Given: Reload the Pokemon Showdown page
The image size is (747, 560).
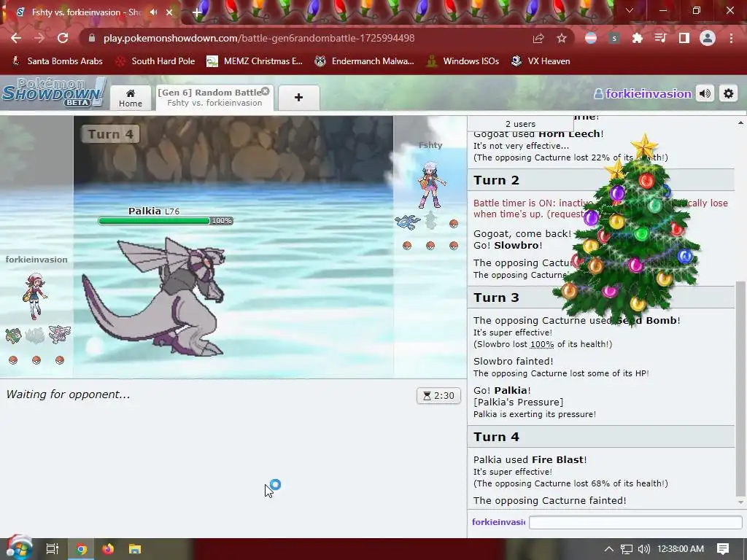Looking at the screenshot, I should pyautogui.click(x=63, y=38).
